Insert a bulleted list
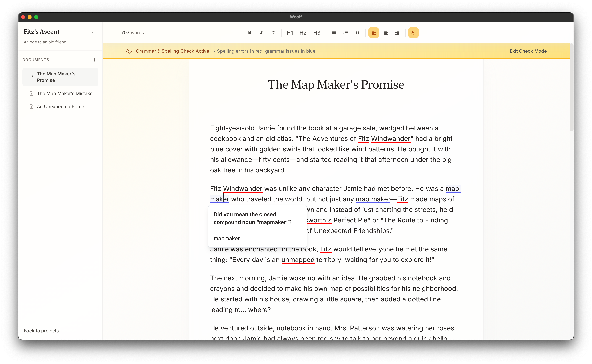The height and width of the screenshot is (364, 592). coord(334,33)
